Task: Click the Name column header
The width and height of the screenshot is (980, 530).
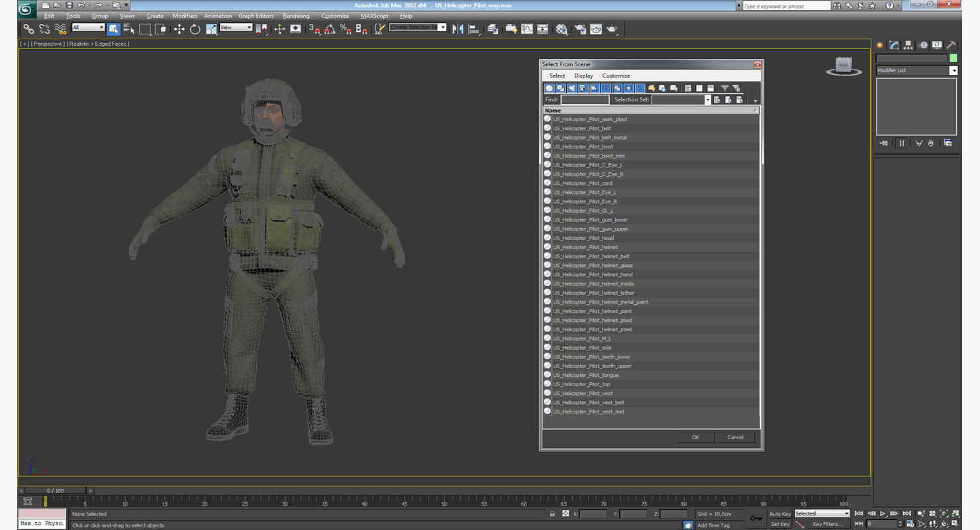Action: tap(651, 110)
